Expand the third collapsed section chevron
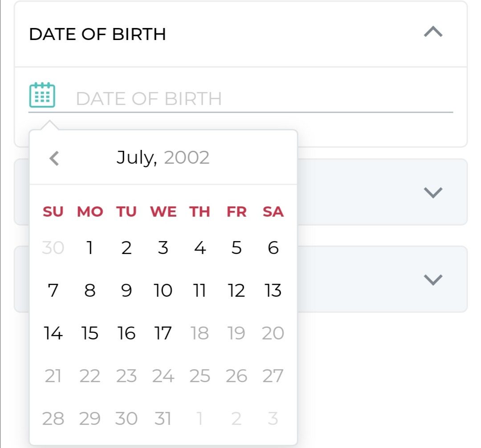 coord(433,279)
